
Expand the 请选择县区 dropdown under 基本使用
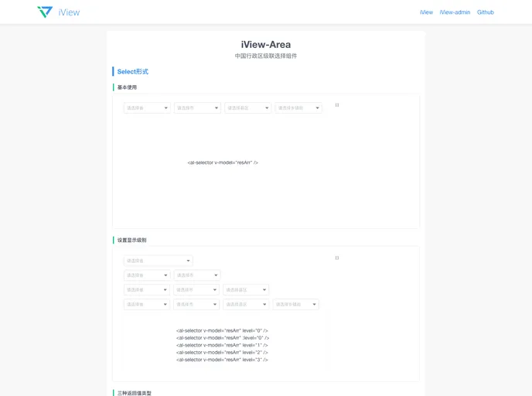click(247, 108)
